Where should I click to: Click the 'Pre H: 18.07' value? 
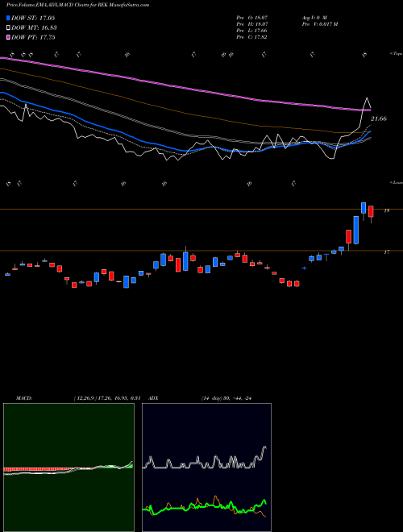click(x=253, y=24)
